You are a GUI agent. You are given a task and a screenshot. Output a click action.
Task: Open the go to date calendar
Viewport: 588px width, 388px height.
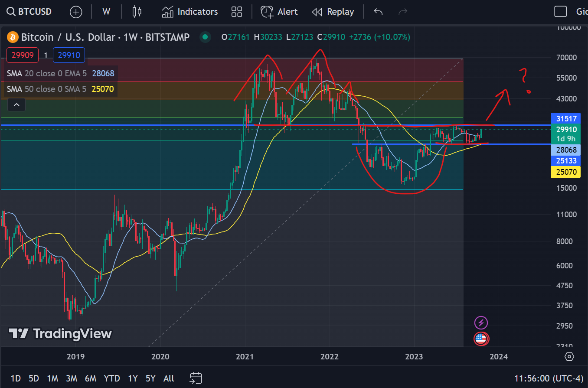(x=196, y=378)
